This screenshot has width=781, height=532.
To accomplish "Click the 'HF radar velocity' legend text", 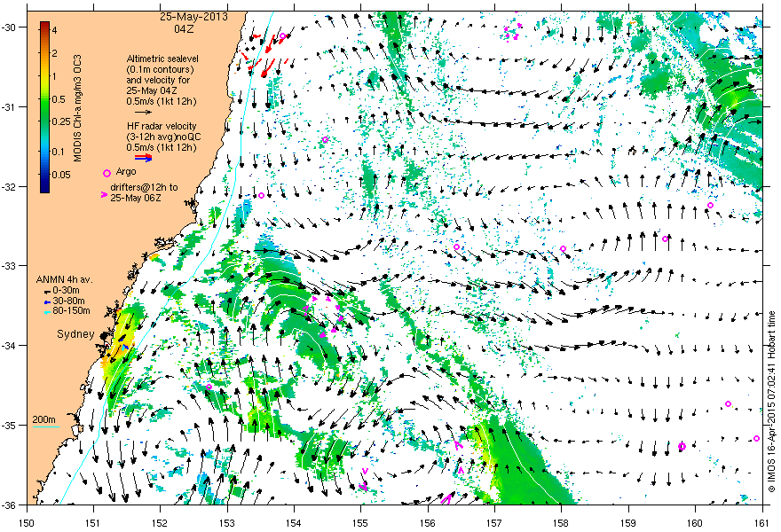I will pos(162,127).
